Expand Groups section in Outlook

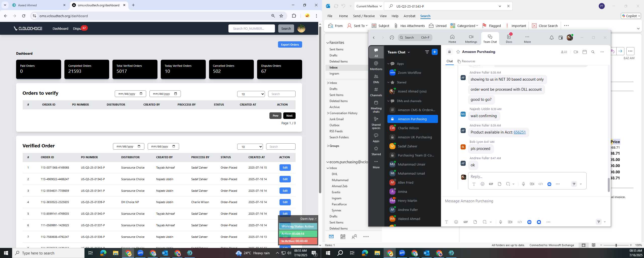(x=328, y=146)
